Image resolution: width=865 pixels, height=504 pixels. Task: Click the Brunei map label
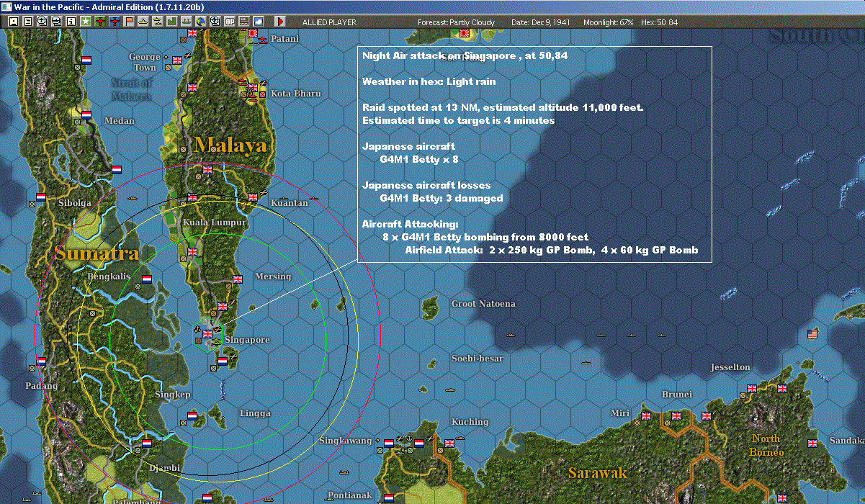(677, 395)
